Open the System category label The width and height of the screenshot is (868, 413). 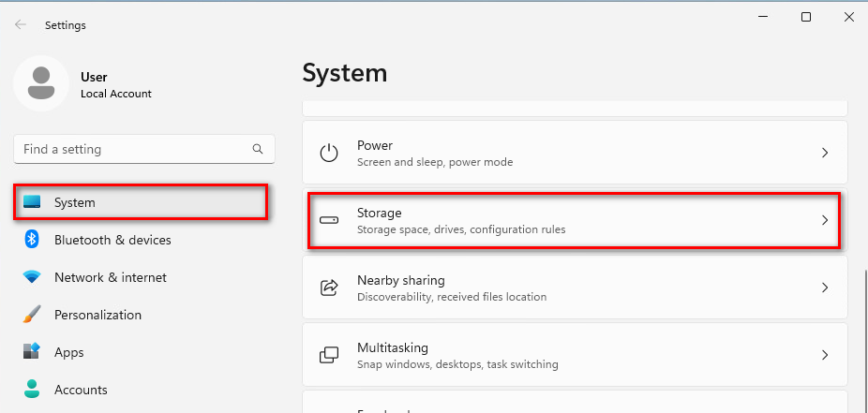click(75, 202)
